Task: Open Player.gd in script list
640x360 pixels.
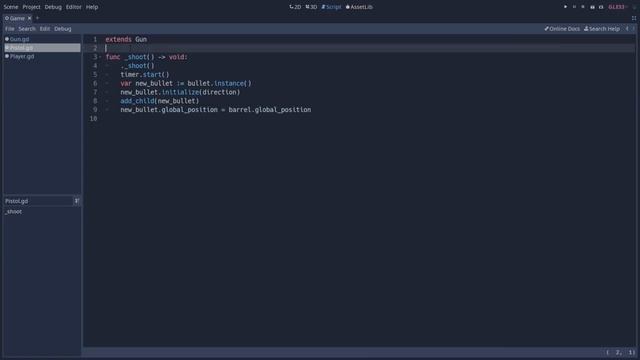Action: click(42, 56)
